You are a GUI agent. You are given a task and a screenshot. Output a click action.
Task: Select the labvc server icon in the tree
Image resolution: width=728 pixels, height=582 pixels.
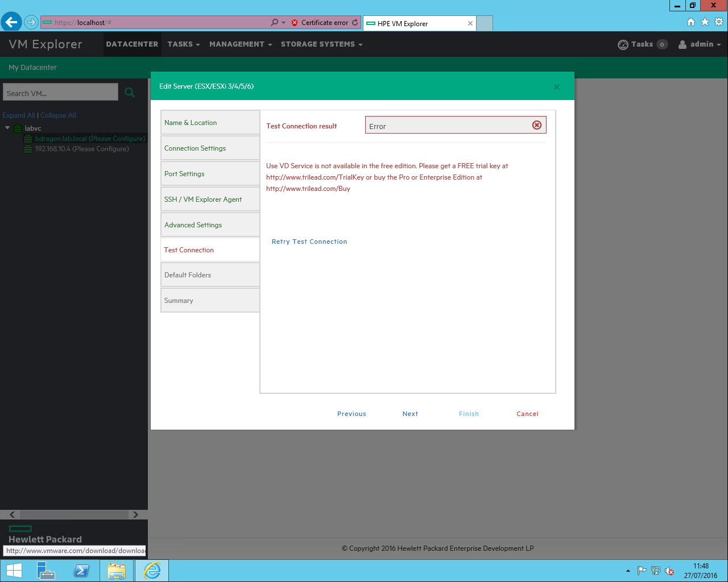coord(16,128)
